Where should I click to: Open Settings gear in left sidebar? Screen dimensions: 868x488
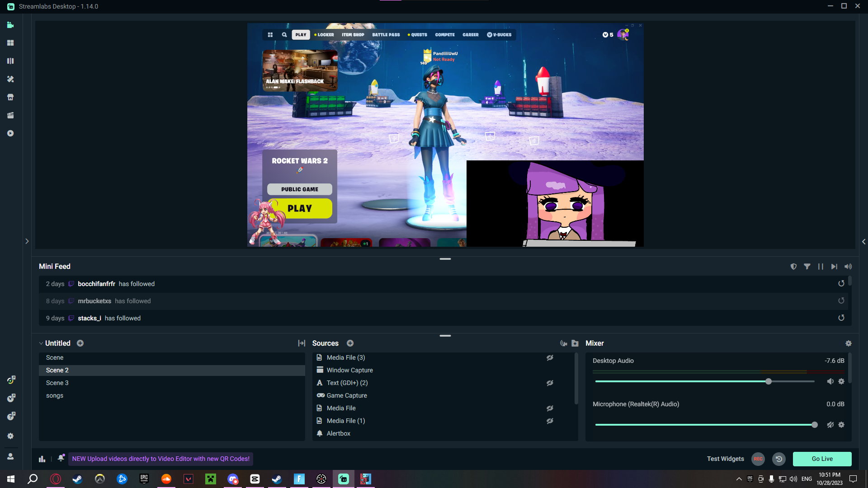coord(10,436)
